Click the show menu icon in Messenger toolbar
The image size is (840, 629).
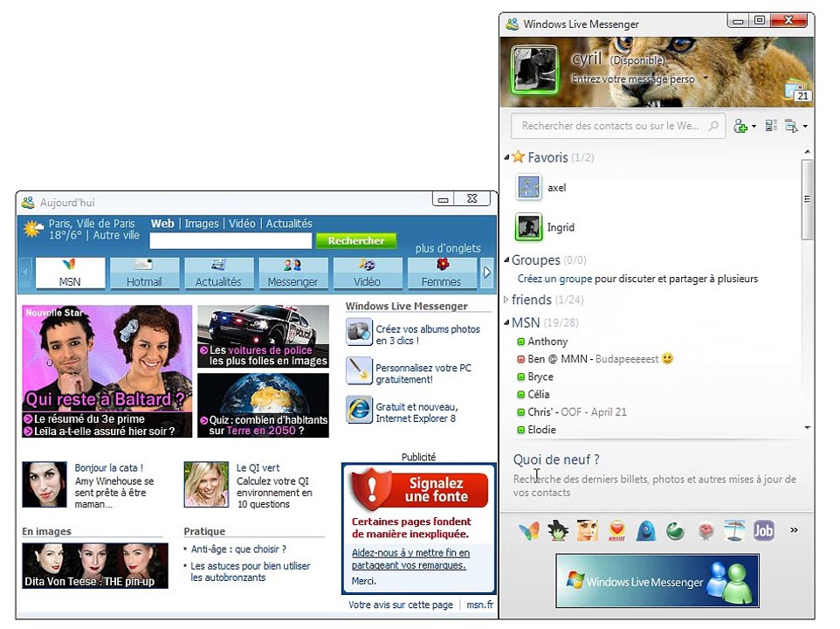point(791,126)
